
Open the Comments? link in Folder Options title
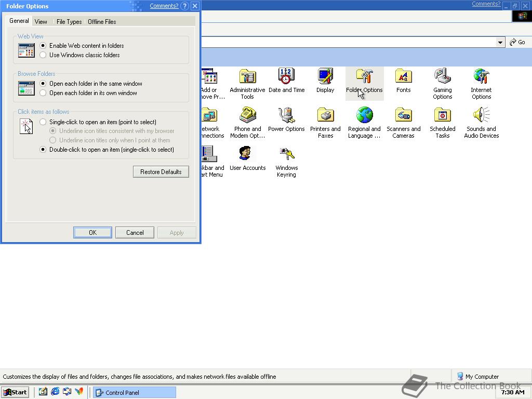(164, 6)
